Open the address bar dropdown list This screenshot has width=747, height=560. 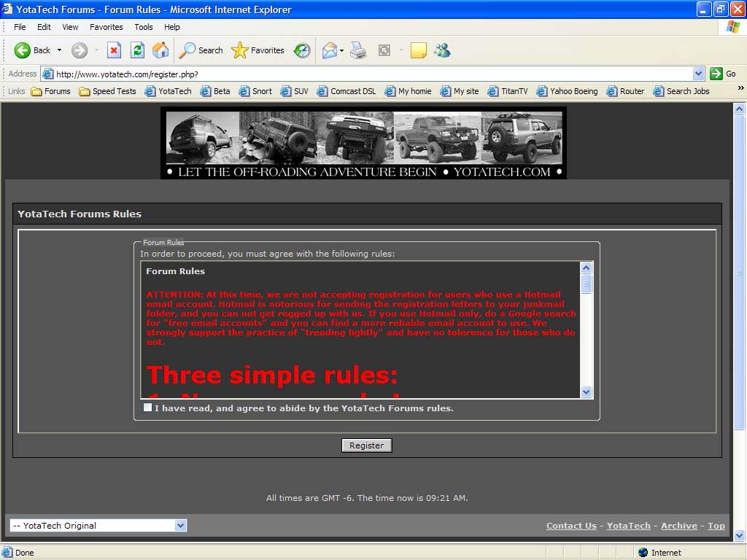coord(698,74)
